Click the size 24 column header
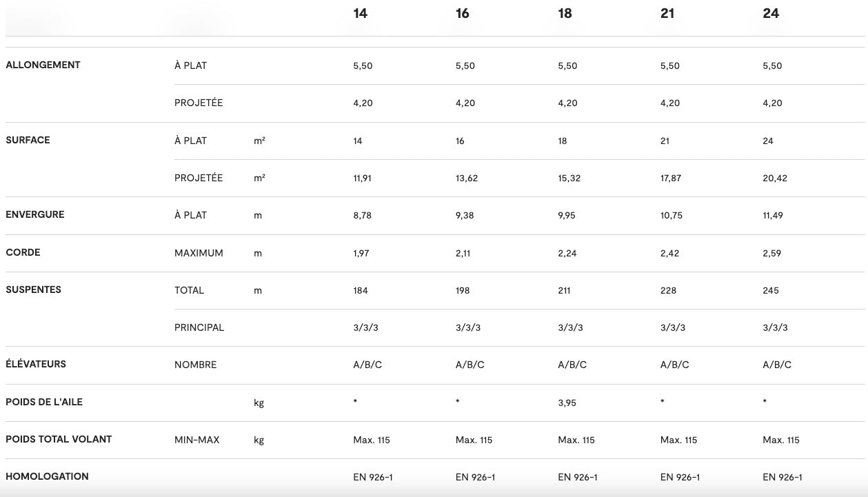868x497 pixels. point(771,14)
